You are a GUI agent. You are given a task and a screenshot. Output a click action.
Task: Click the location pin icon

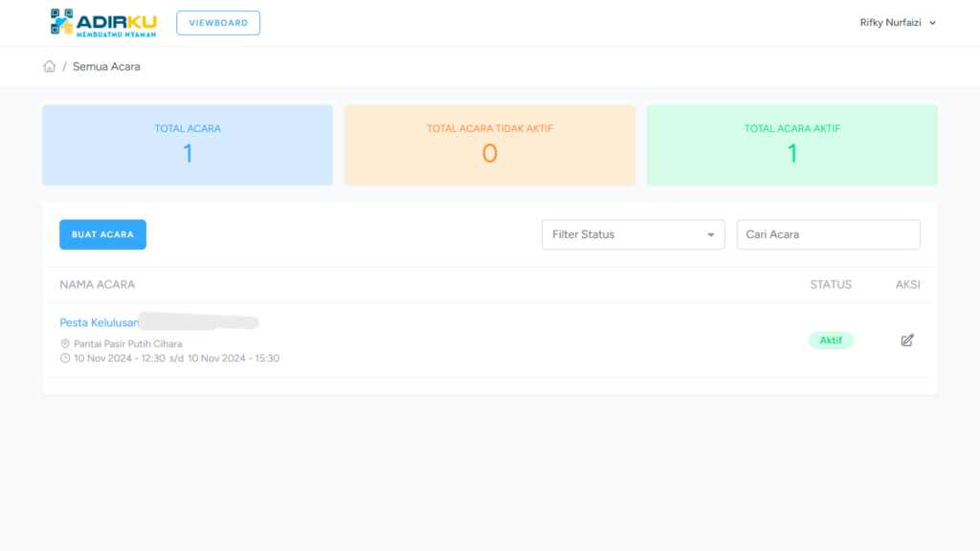pyautogui.click(x=65, y=343)
